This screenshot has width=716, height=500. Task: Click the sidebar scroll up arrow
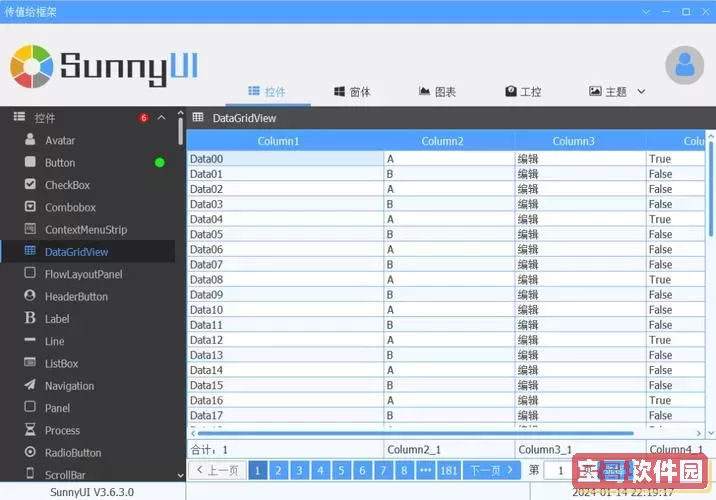(x=180, y=112)
